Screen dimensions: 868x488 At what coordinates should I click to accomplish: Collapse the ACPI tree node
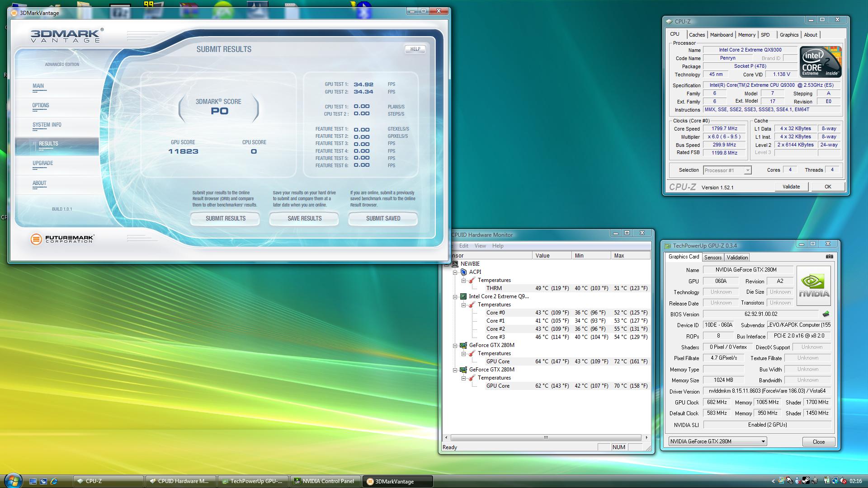point(455,272)
